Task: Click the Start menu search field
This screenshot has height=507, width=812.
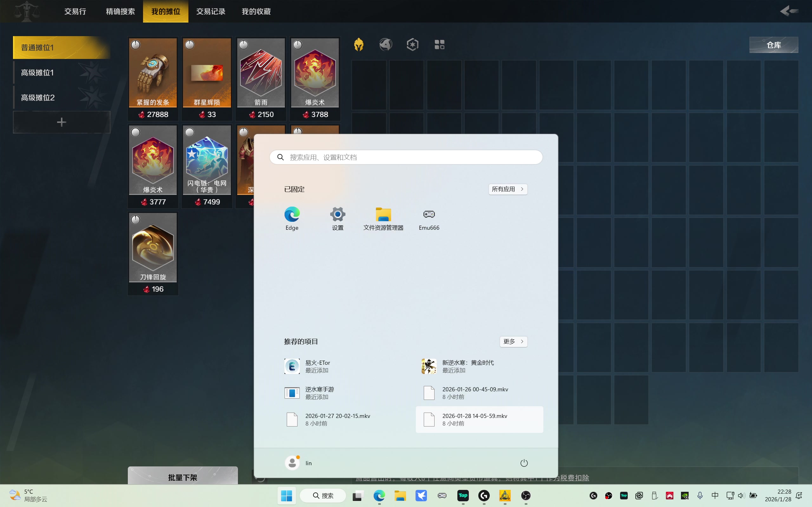Action: [x=406, y=157]
